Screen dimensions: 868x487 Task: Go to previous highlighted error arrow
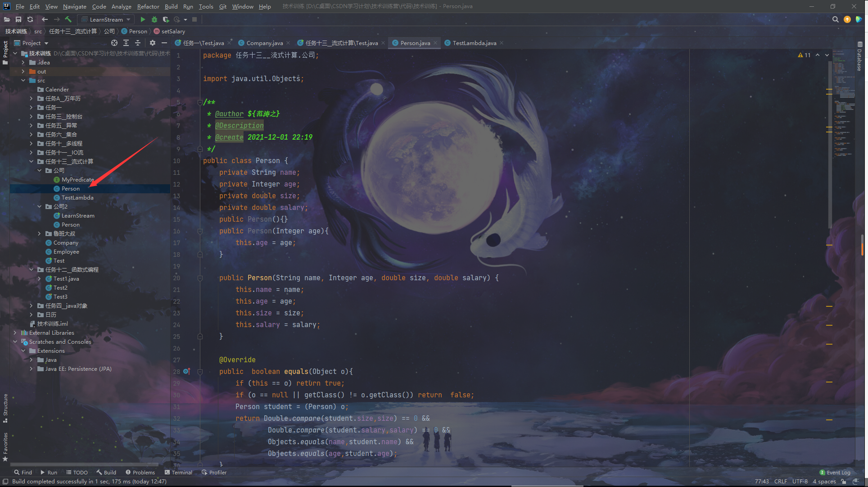click(x=818, y=55)
